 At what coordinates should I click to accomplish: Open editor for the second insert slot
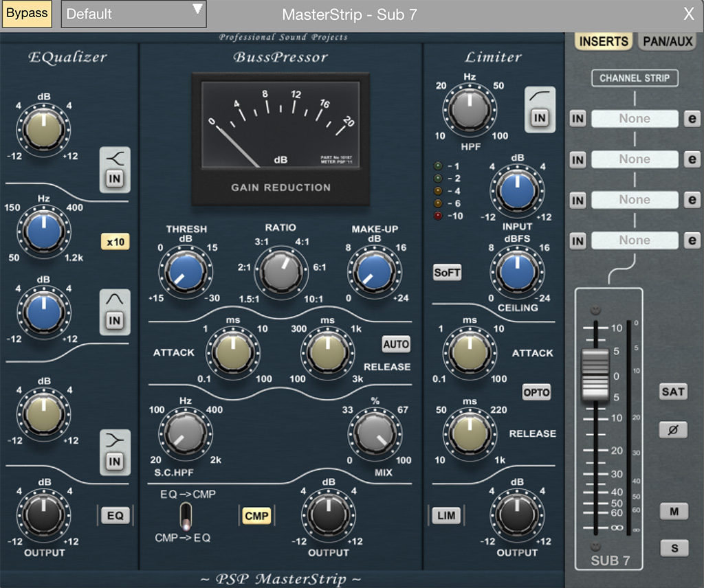pyautogui.click(x=692, y=159)
